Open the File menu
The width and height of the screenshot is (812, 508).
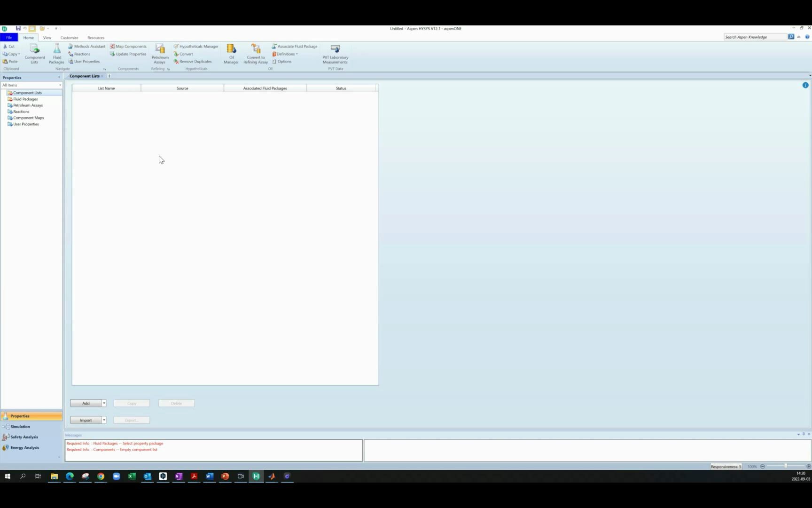(x=8, y=37)
